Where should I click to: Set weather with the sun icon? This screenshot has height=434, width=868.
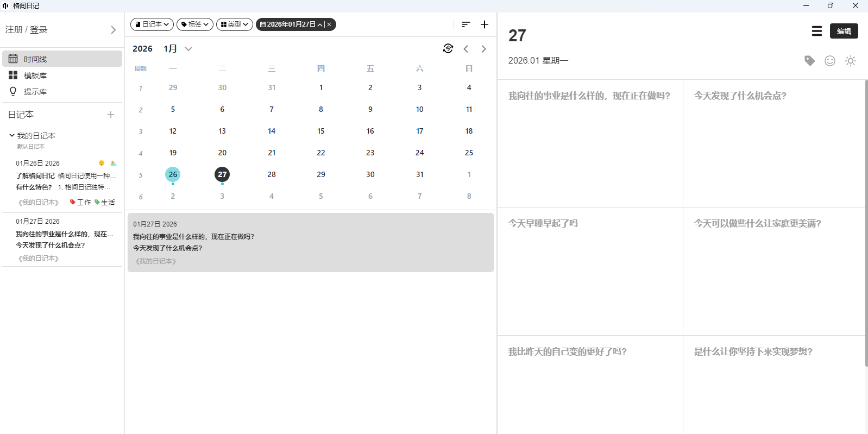(850, 61)
